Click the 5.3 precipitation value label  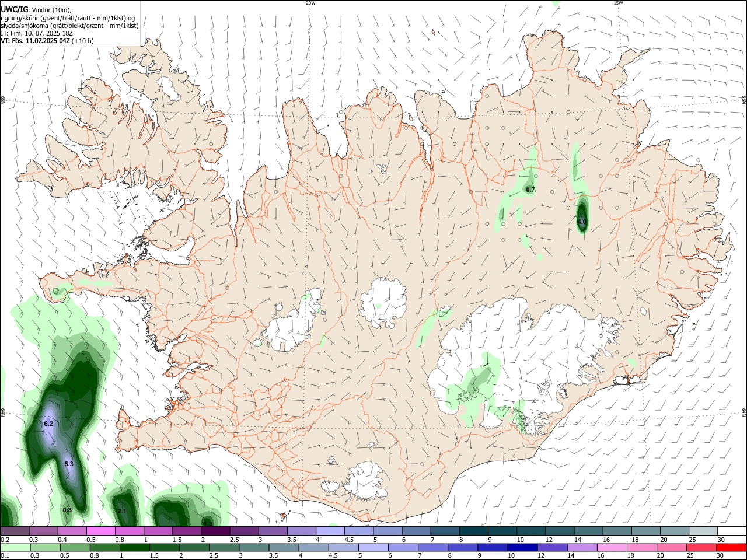(69, 464)
